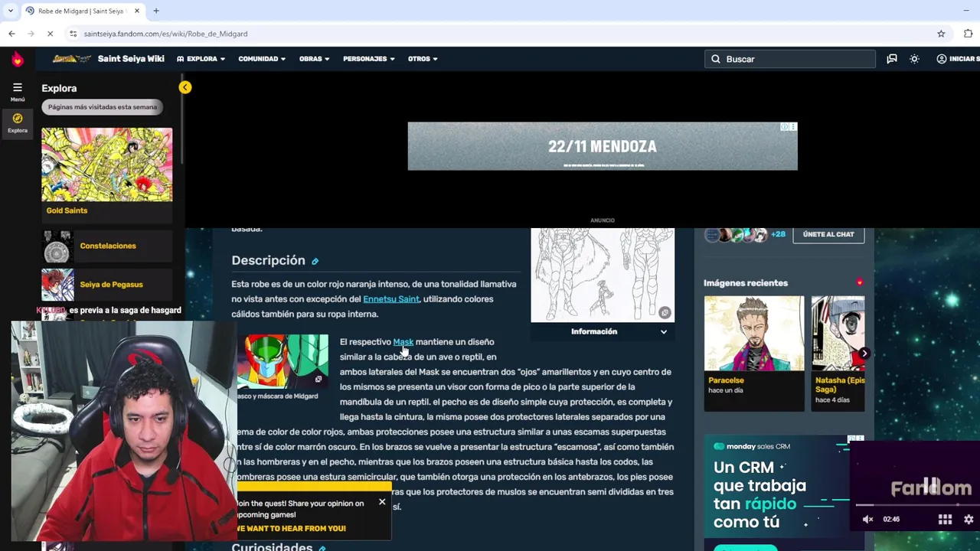Expand the OBRAS menu

[314, 59]
